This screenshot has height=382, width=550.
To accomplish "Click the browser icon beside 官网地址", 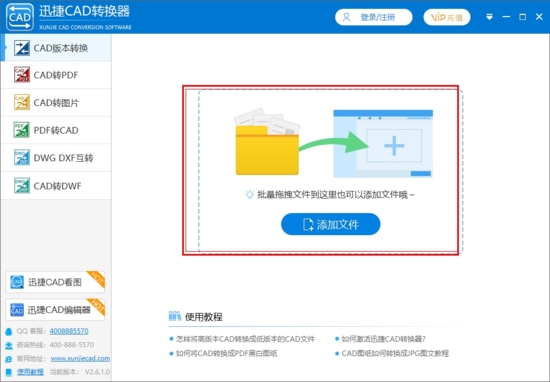I will (8, 359).
